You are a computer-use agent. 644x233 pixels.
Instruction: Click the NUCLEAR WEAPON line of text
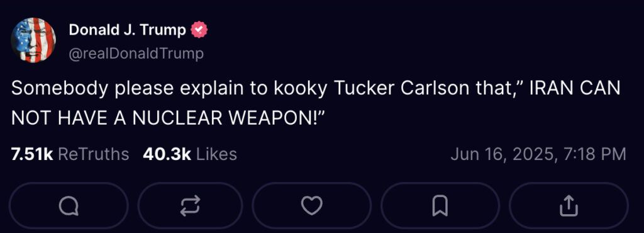167,118
